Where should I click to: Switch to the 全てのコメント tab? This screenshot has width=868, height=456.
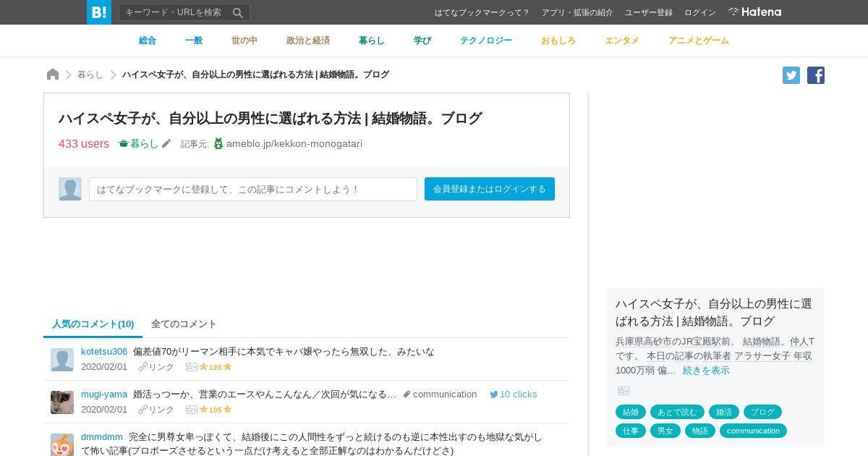click(x=184, y=324)
